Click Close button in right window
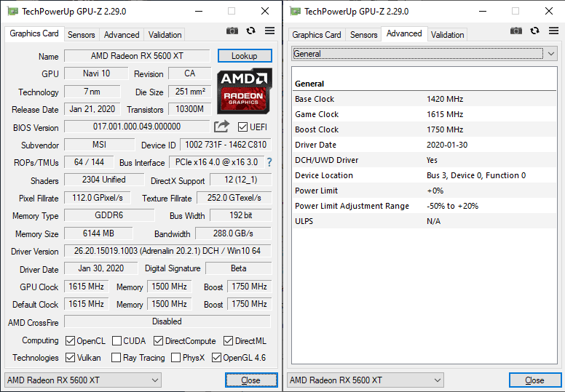Screen dimensions: 565x392 [x=535, y=380]
